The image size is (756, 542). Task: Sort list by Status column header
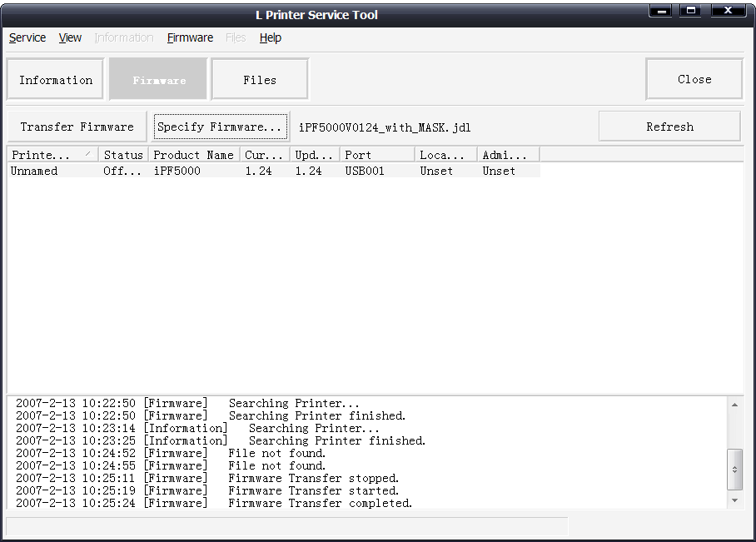coord(123,155)
